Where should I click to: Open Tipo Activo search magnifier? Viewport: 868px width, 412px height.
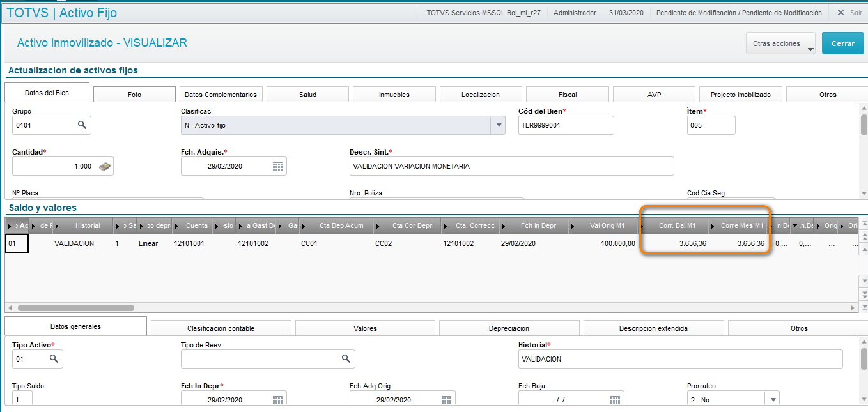click(x=54, y=359)
